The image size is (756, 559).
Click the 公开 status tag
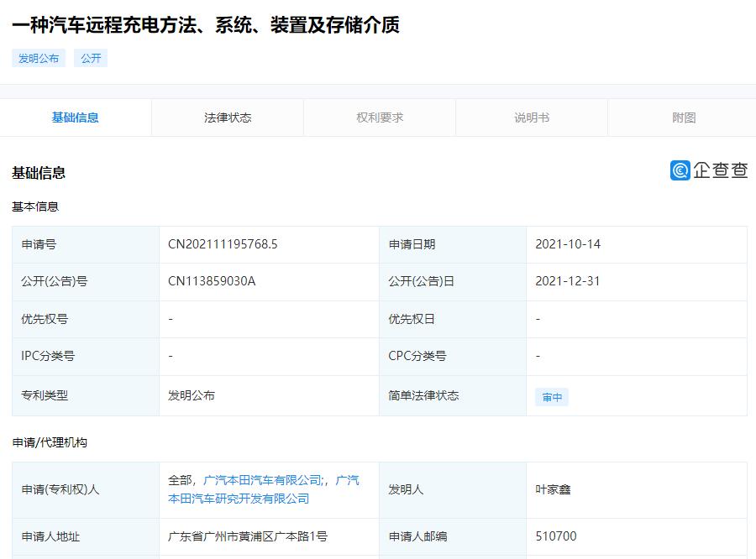click(91, 58)
